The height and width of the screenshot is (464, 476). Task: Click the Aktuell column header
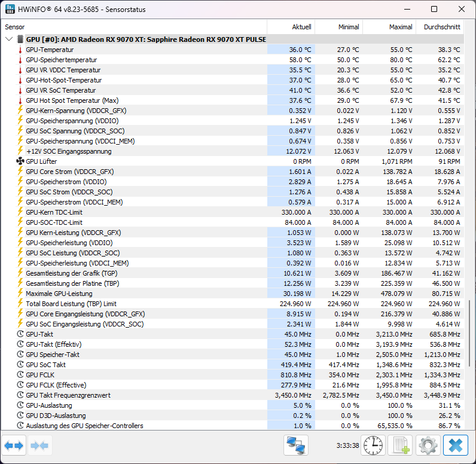click(291, 27)
